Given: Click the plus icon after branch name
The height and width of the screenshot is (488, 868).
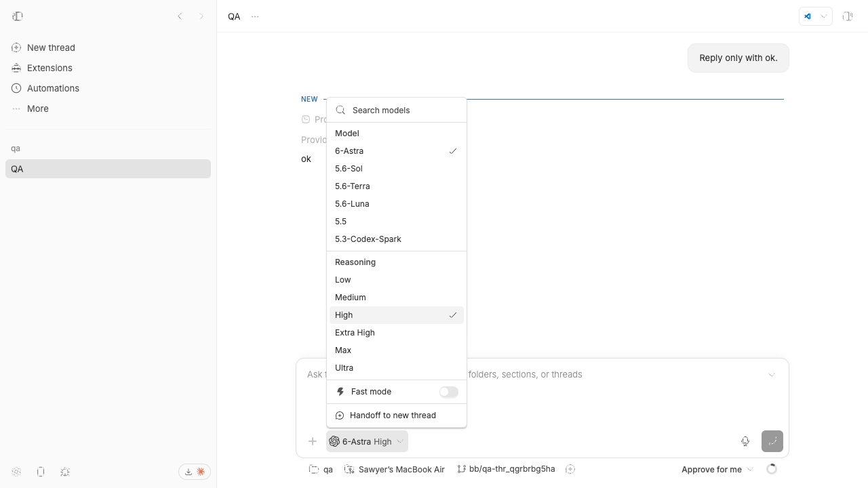Looking at the screenshot, I should tap(570, 469).
